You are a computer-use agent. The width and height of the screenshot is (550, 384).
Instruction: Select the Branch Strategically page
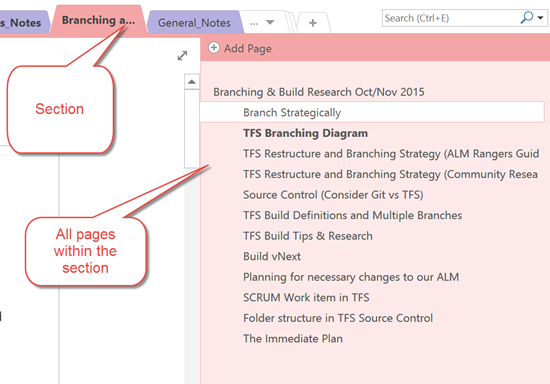pos(372,112)
